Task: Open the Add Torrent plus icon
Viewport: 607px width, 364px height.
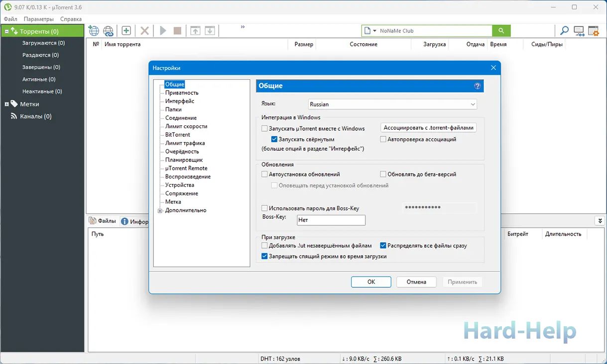Action: [x=125, y=30]
